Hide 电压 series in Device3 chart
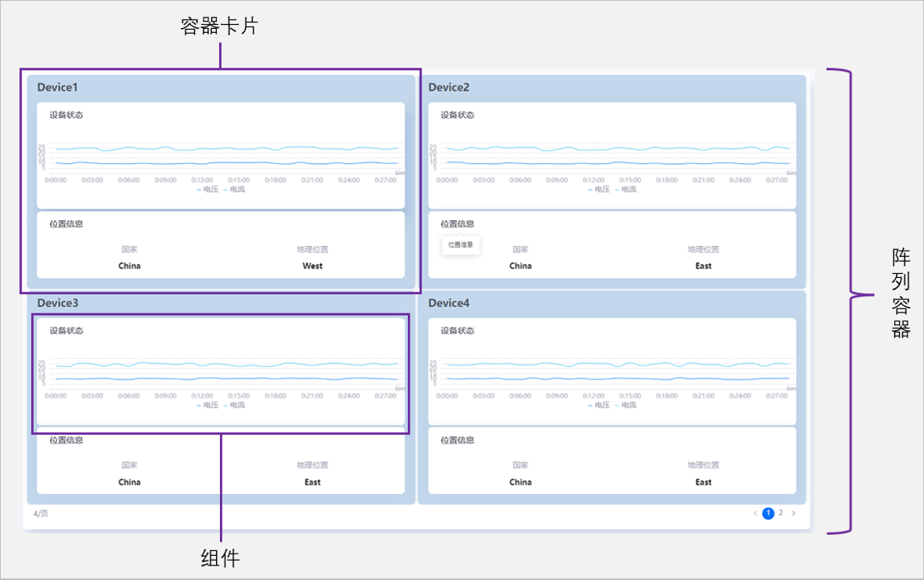Viewport: 924px width, 580px height. [207, 405]
